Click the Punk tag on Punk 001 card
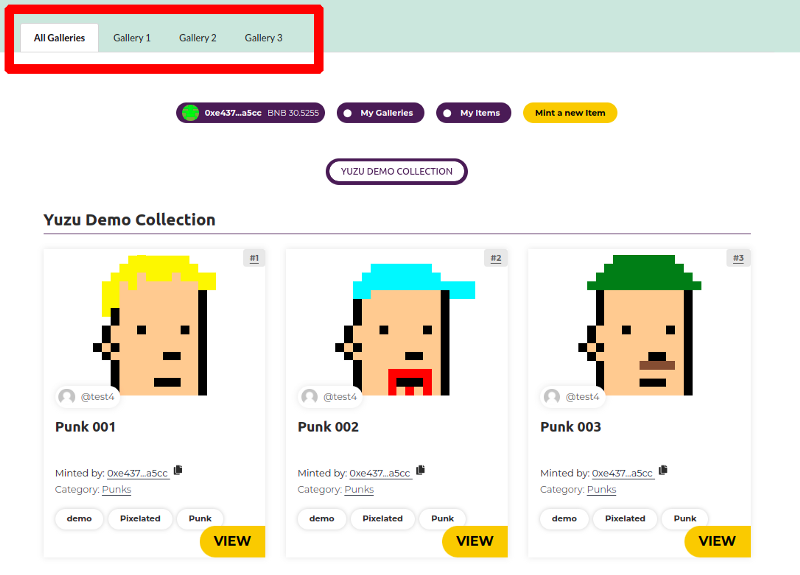Viewport: 800px width, 575px height. point(200,518)
